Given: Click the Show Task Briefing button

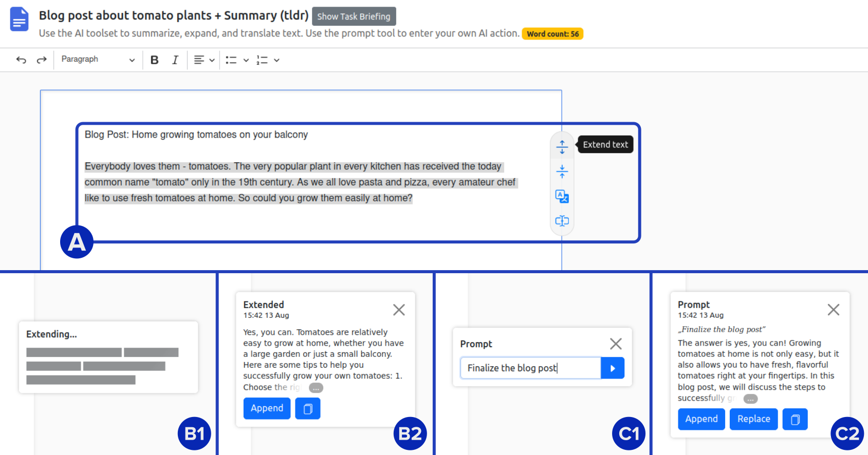Looking at the screenshot, I should tap(354, 16).
